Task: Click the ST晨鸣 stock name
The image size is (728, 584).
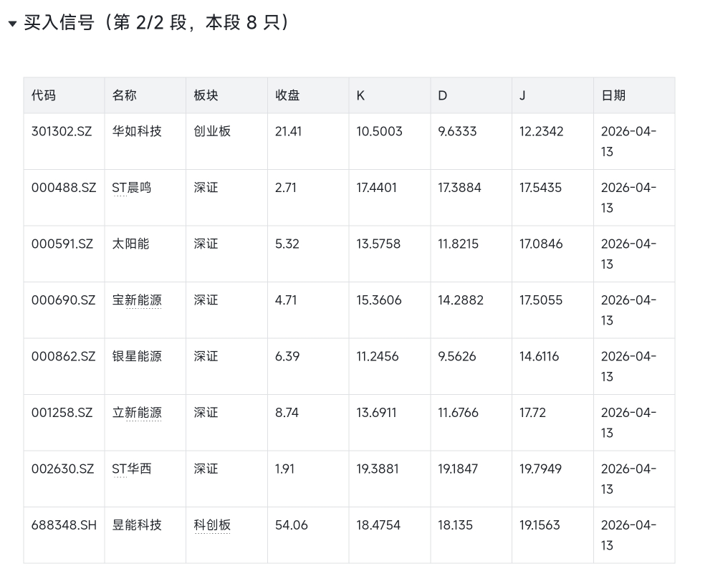Action: tap(132, 188)
